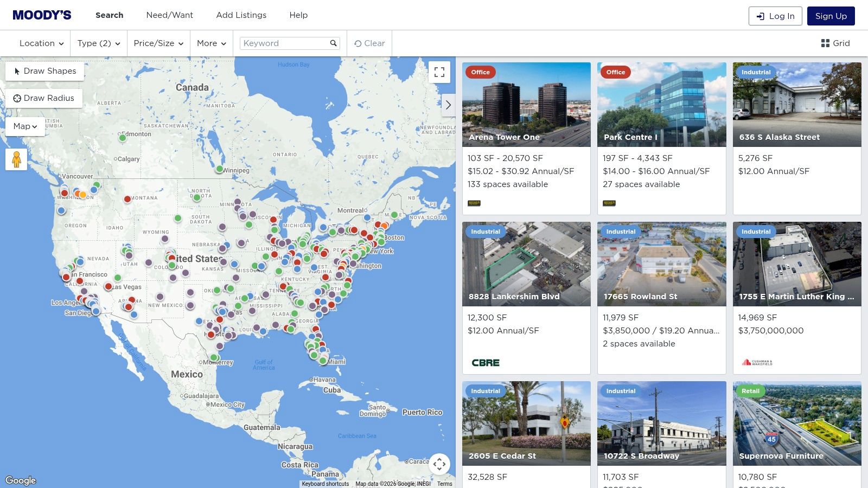The height and width of the screenshot is (488, 868).
Task: Go to the Search nav item
Action: point(110,15)
